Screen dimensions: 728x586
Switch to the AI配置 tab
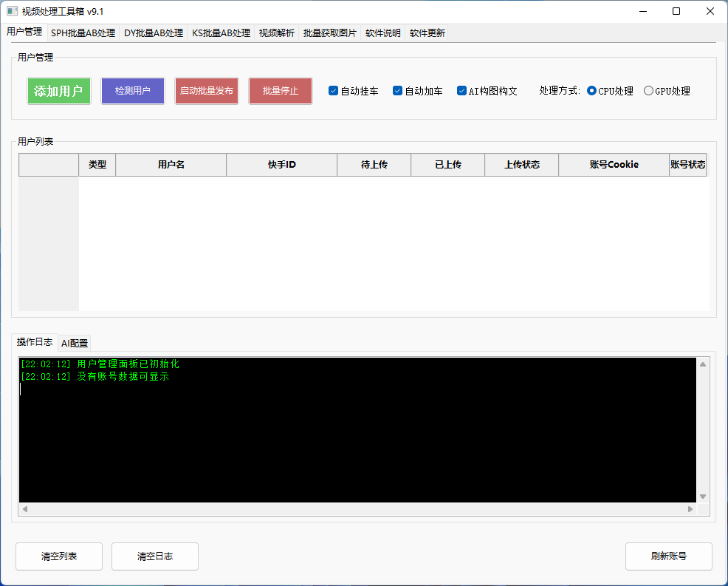click(x=75, y=343)
